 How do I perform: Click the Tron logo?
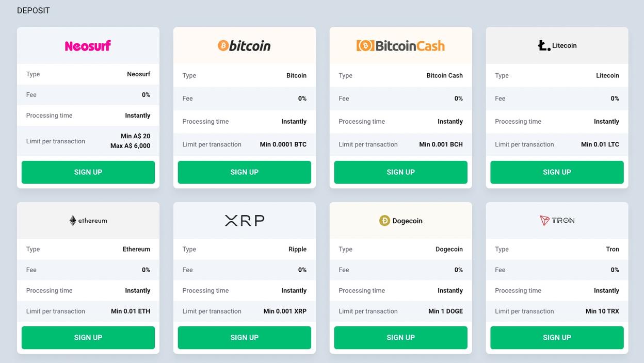pos(557,221)
